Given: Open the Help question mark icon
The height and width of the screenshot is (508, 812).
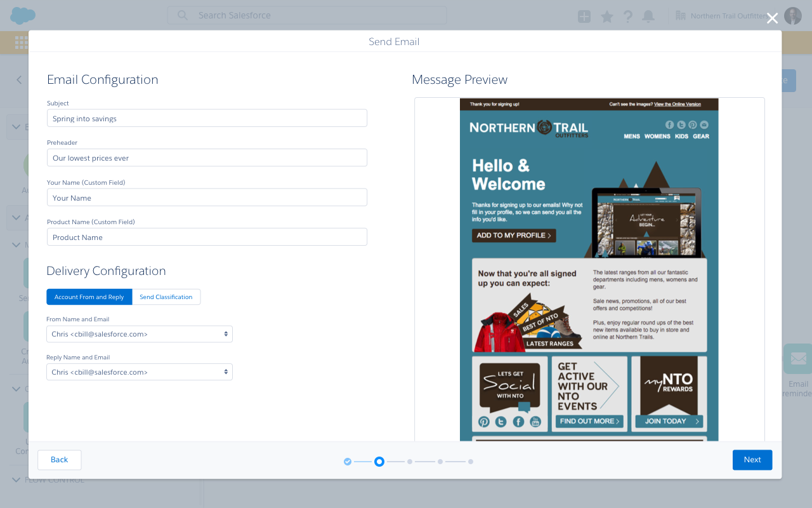Looking at the screenshot, I should coord(627,17).
